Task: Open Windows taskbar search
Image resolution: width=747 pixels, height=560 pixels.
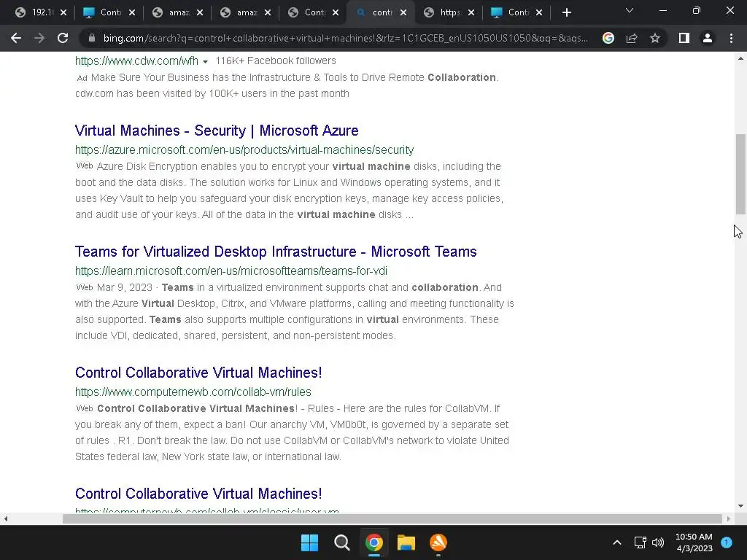Action: click(341, 542)
